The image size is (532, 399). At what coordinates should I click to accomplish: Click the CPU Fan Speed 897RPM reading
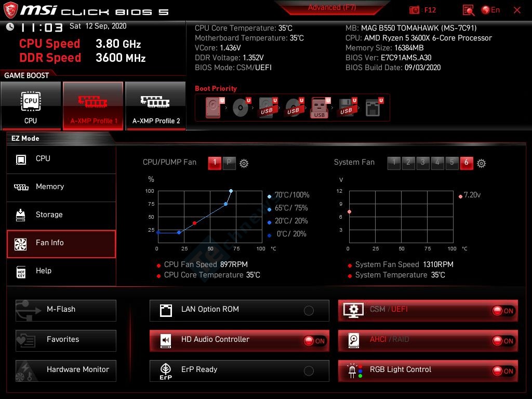(206, 264)
